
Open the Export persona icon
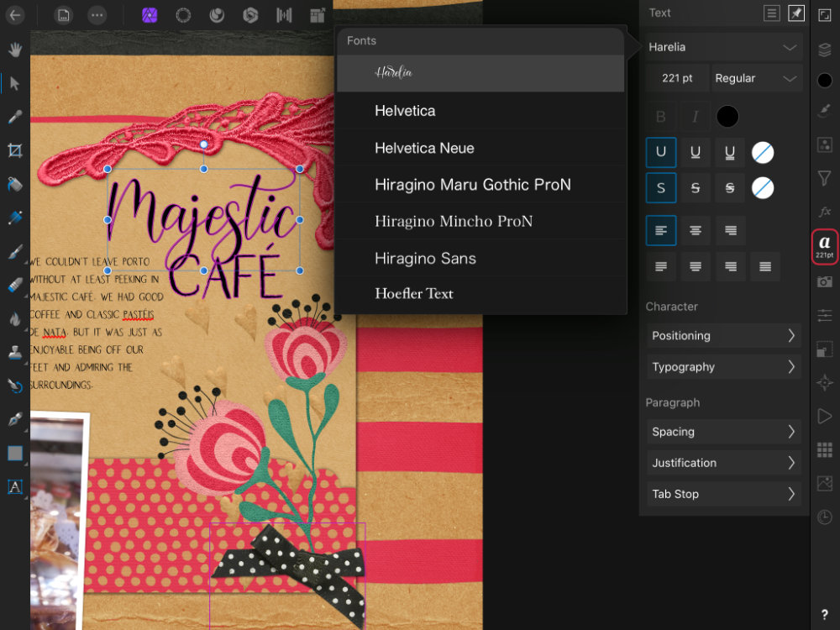click(318, 15)
